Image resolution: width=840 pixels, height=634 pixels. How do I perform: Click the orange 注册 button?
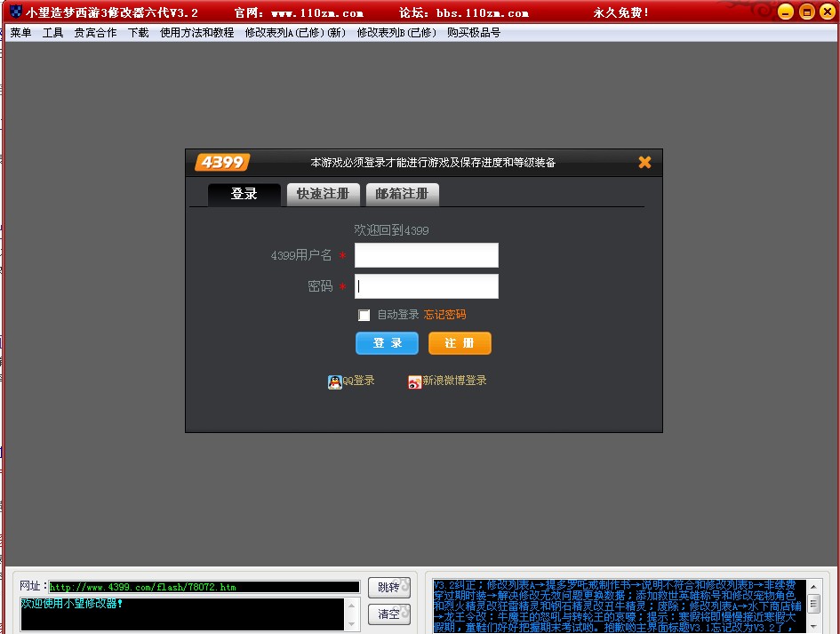click(x=460, y=343)
